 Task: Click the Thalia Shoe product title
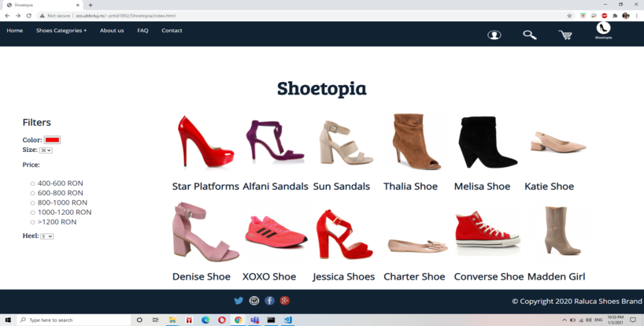point(410,187)
